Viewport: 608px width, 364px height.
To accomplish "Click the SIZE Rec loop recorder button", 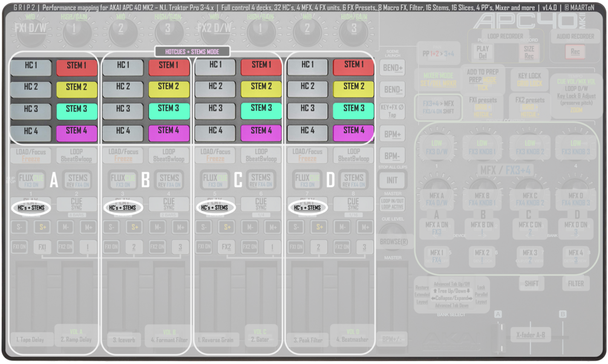I will (x=529, y=52).
